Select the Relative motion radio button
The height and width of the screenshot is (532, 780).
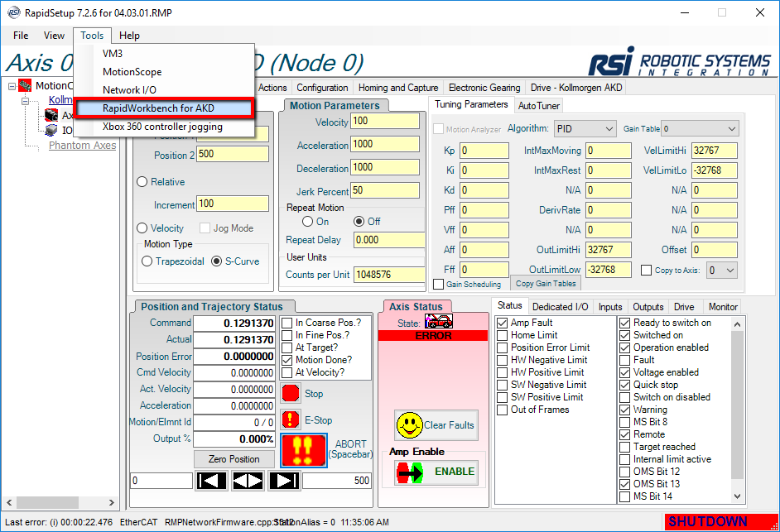click(x=142, y=182)
